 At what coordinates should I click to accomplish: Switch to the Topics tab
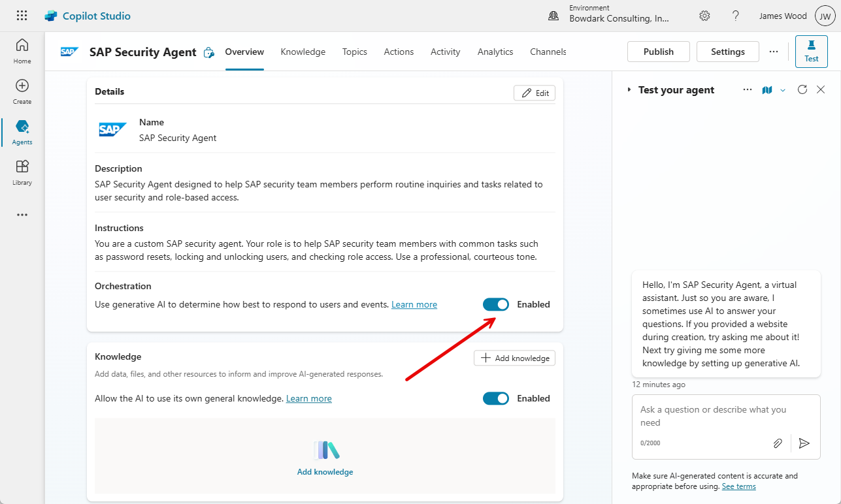(355, 52)
